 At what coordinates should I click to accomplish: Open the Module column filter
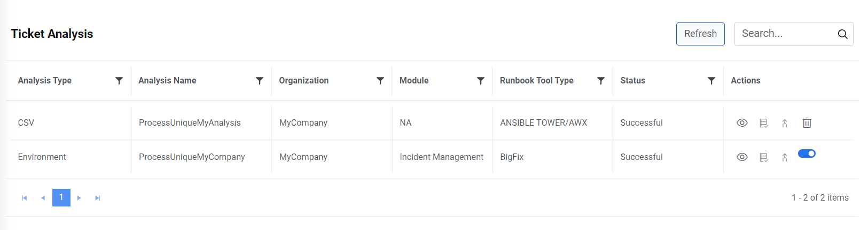[481, 81]
